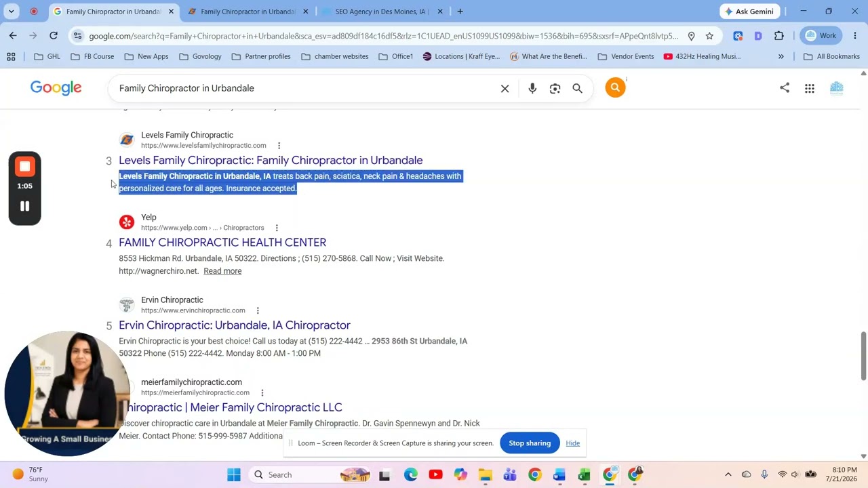Image resolution: width=868 pixels, height=488 pixels.
Task: Open Copilot from the taskbar
Action: [460, 474]
